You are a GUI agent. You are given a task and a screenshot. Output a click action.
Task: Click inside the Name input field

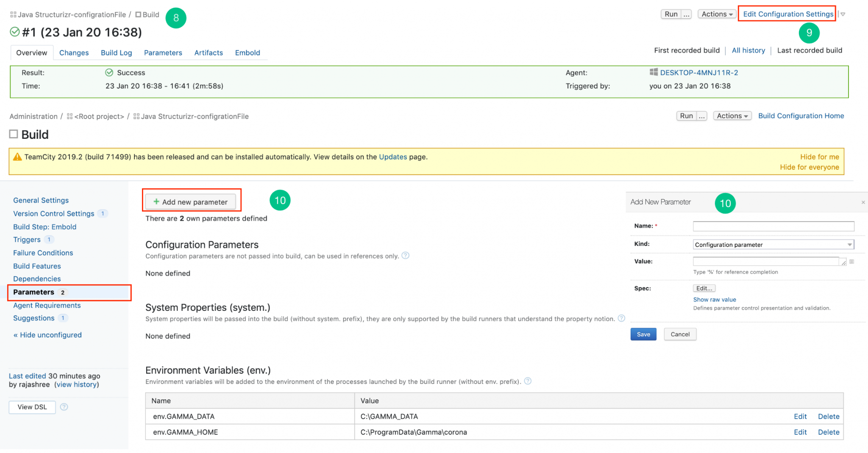pyautogui.click(x=773, y=226)
